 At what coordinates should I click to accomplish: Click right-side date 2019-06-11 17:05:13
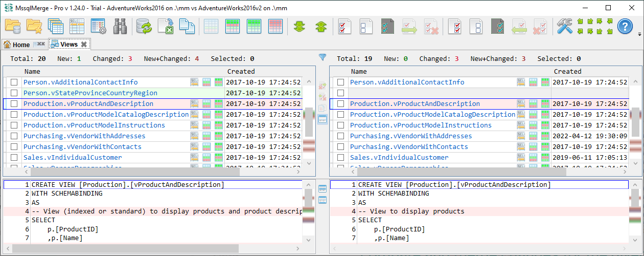pyautogui.click(x=590, y=157)
